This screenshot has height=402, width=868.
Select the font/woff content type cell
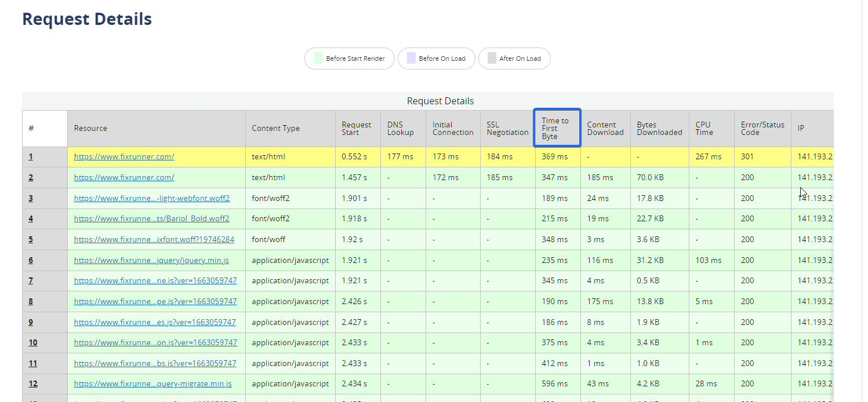290,239
